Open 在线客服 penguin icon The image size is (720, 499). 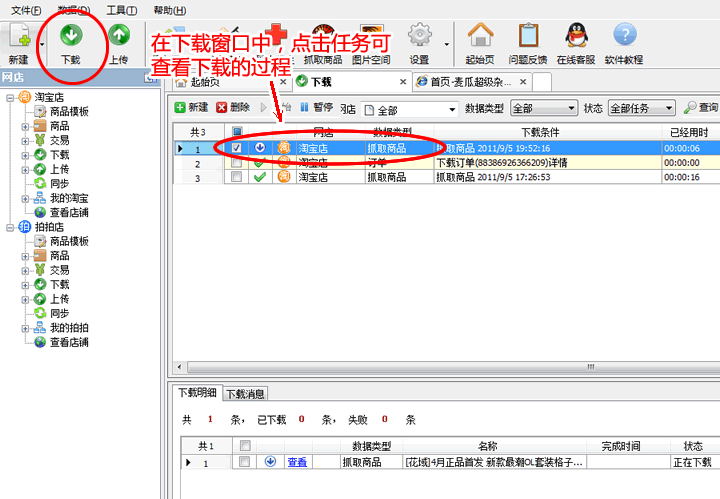[x=576, y=44]
